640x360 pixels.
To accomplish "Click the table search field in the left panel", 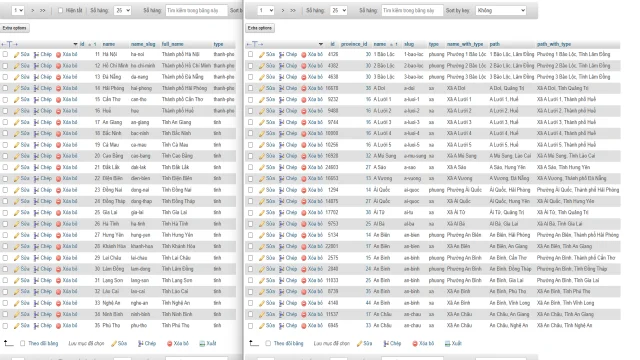I will click(196, 10).
